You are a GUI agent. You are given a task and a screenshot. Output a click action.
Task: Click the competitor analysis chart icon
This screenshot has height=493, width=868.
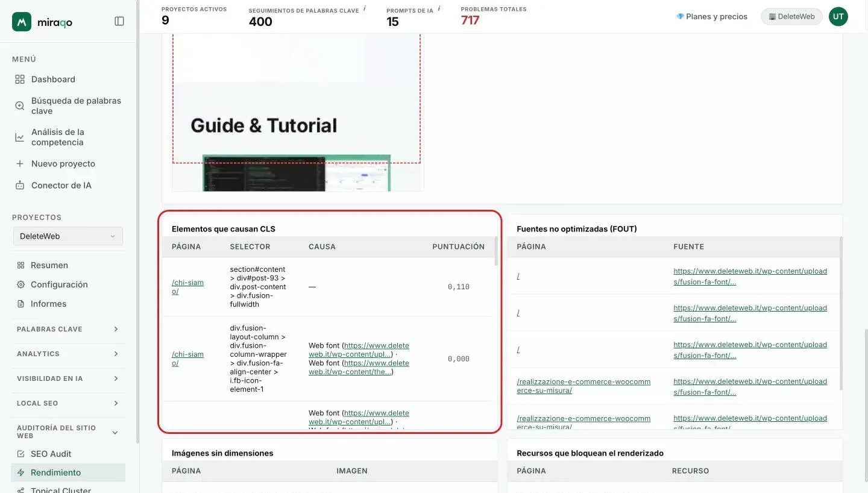pyautogui.click(x=20, y=137)
